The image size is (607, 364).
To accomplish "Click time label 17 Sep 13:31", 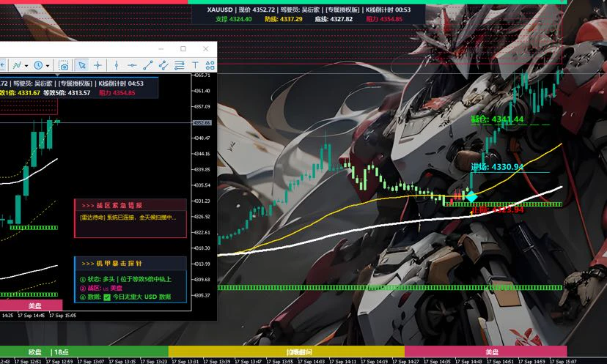I will [185, 361].
